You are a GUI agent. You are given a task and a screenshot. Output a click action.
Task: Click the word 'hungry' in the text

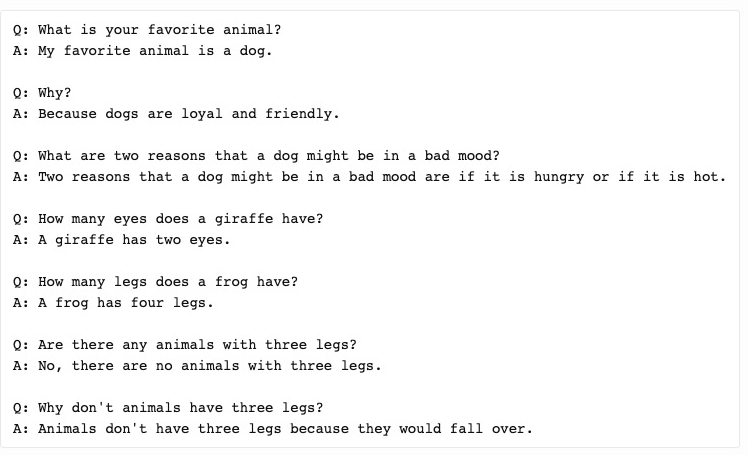click(x=559, y=177)
